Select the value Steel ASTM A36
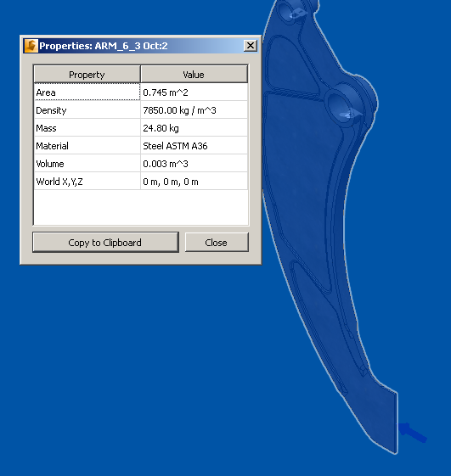 tap(194, 146)
